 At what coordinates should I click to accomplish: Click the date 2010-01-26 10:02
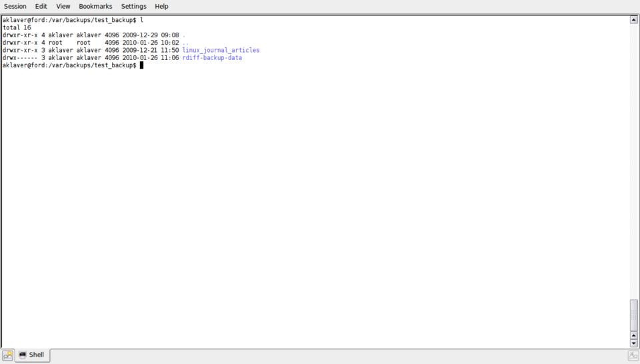tap(151, 43)
